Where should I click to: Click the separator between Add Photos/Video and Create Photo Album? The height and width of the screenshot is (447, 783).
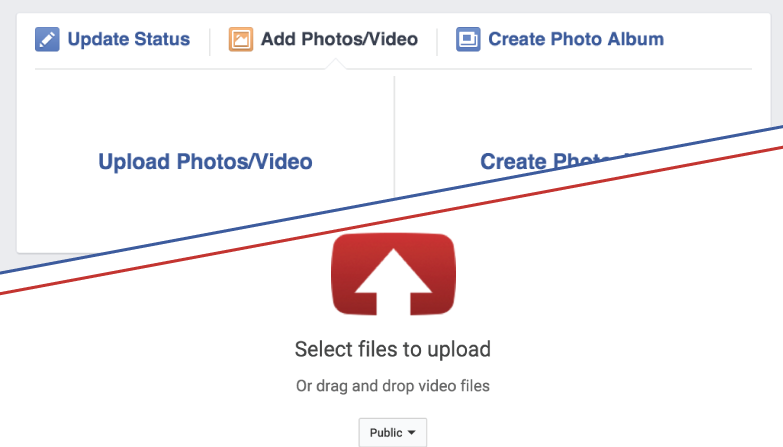click(x=437, y=41)
